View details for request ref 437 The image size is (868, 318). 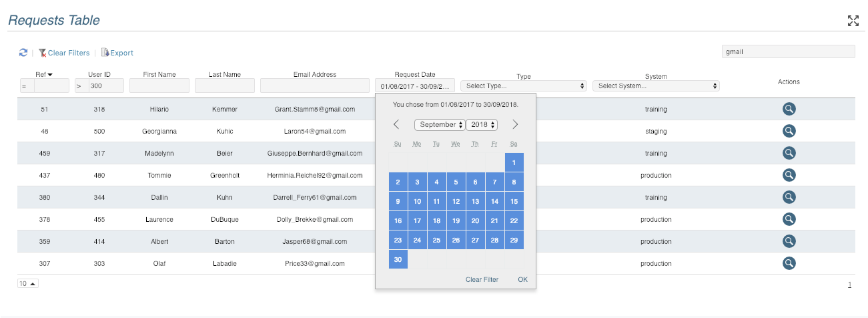pyautogui.click(x=789, y=175)
